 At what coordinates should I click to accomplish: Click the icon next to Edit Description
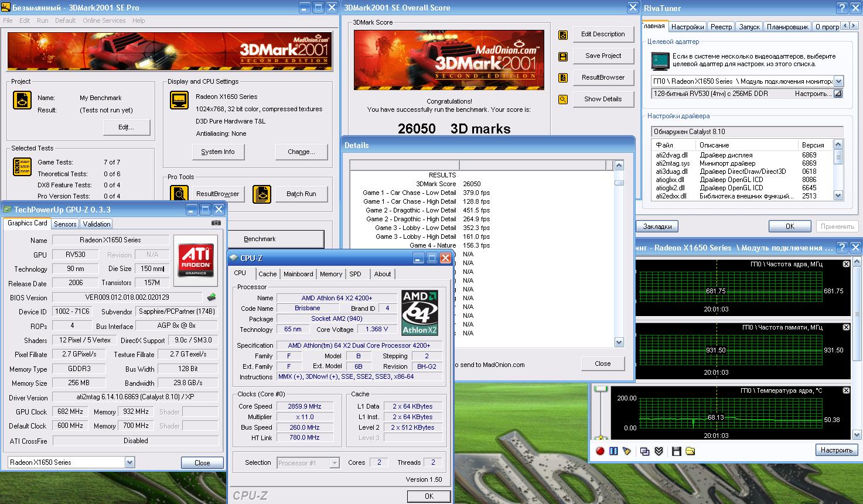pos(563,35)
